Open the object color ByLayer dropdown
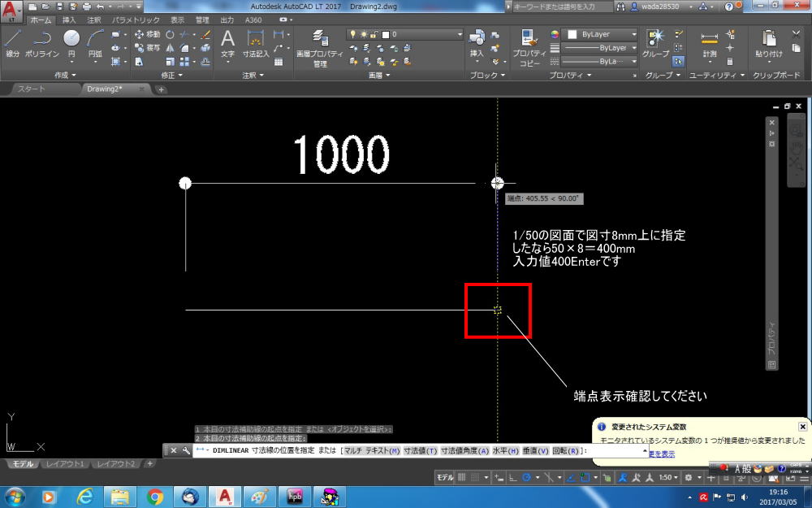Screen dimensions: 812x508 pos(600,34)
